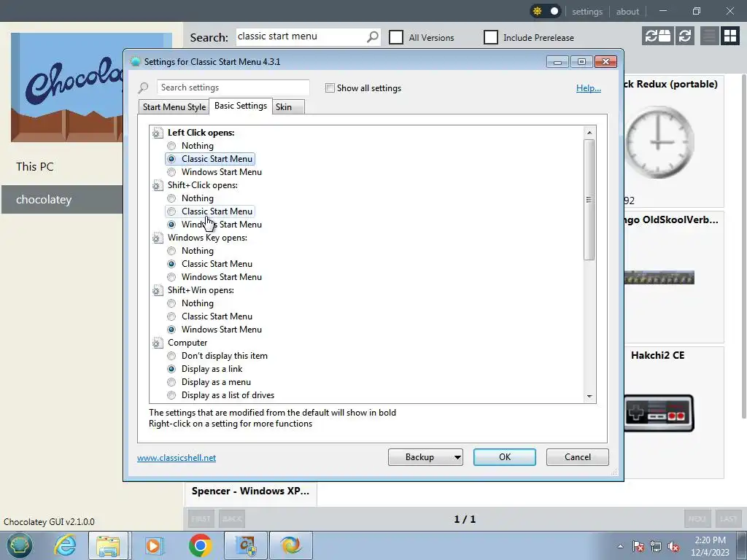Open Google Chrome from the taskbar
This screenshot has width=747, height=560.
(x=200, y=545)
